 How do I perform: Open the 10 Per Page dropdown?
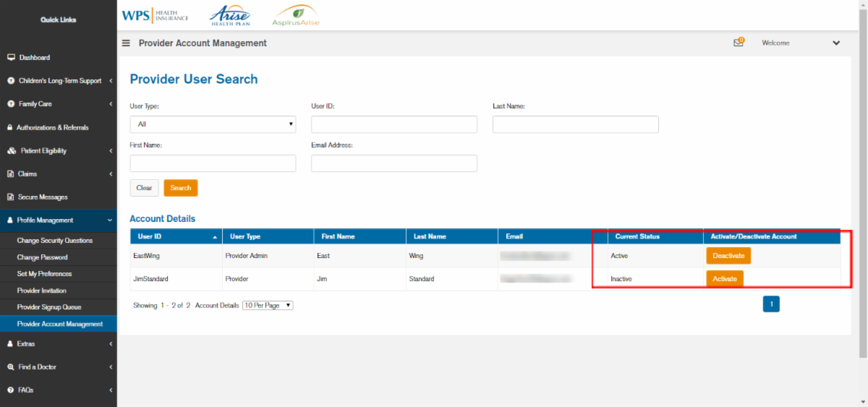(x=268, y=306)
